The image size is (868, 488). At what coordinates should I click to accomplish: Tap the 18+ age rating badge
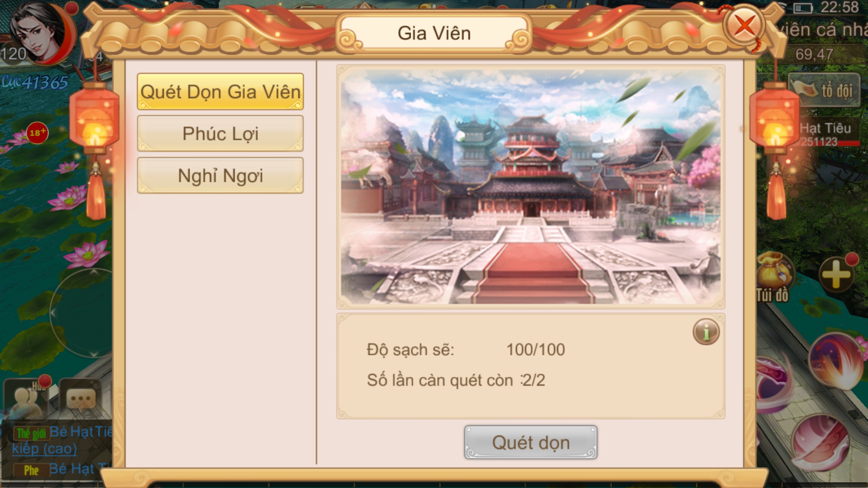[38, 133]
